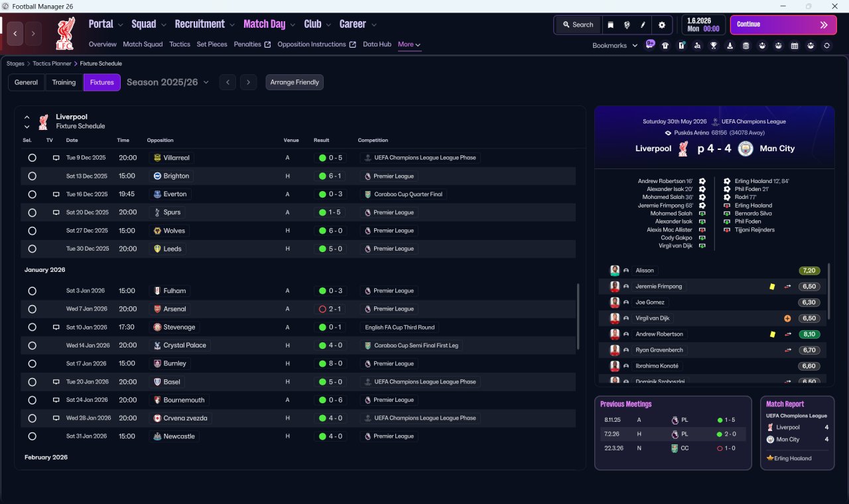Open the Set Pieces subtab

tap(212, 44)
